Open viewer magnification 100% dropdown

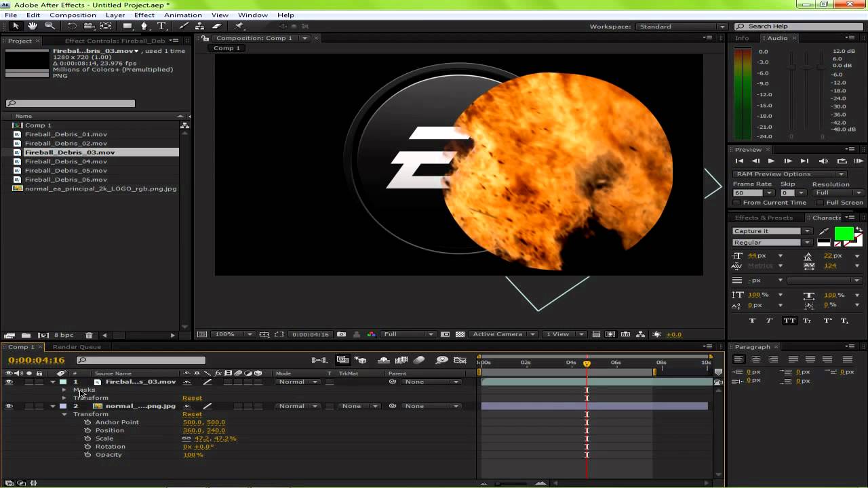pos(233,334)
